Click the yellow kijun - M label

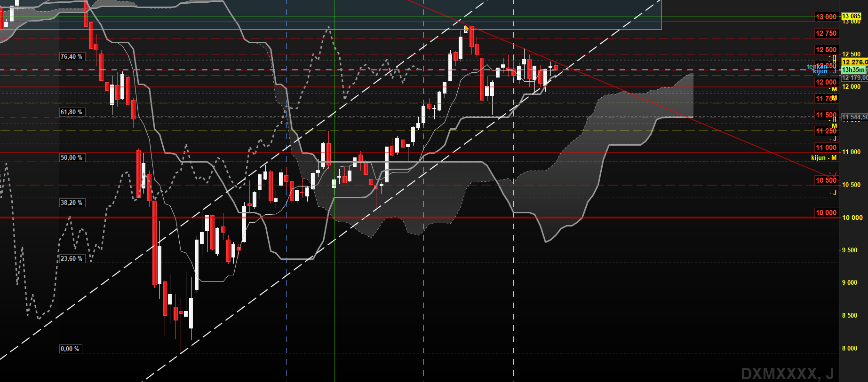coord(824,158)
